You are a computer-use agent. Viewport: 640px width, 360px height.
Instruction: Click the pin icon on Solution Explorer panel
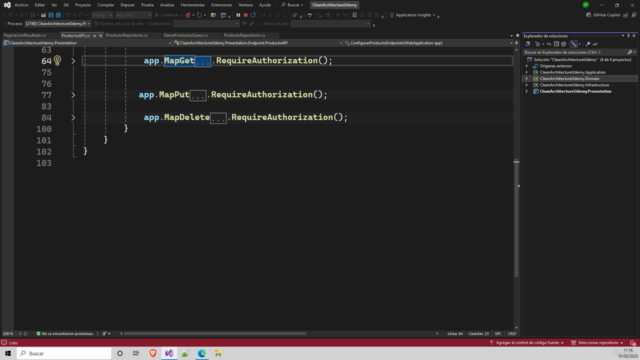click(629, 36)
